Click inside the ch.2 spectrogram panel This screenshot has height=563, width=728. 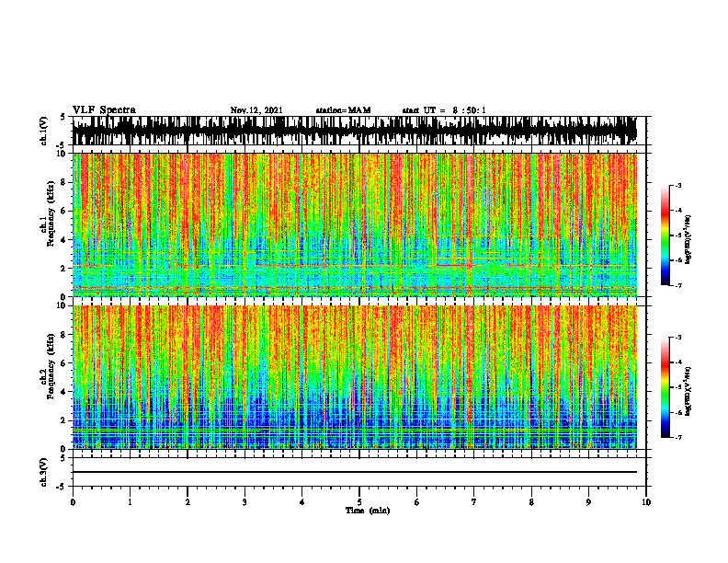[x=354, y=377]
